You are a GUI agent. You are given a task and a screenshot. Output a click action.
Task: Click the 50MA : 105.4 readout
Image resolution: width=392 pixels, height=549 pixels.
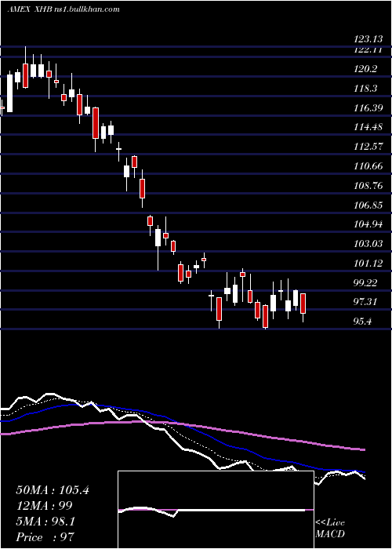(x=53, y=490)
